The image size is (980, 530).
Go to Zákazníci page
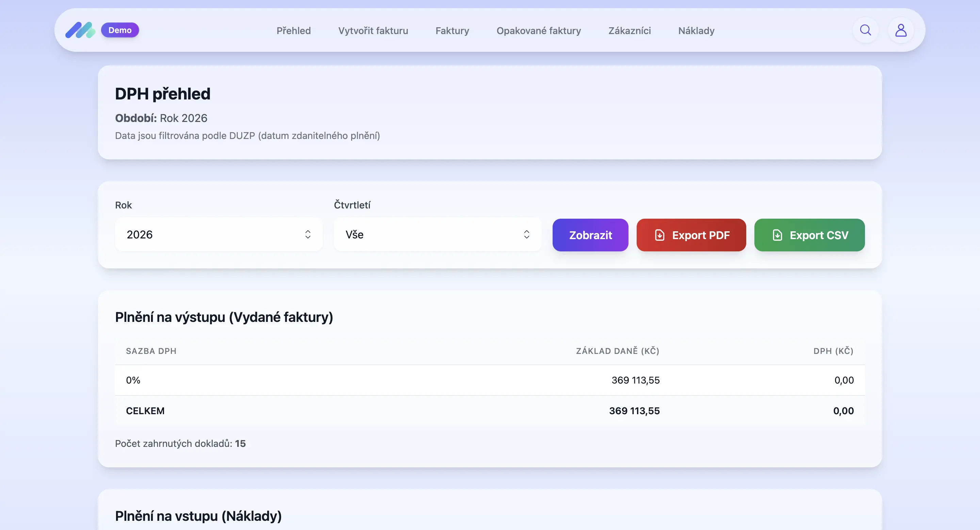tap(629, 30)
